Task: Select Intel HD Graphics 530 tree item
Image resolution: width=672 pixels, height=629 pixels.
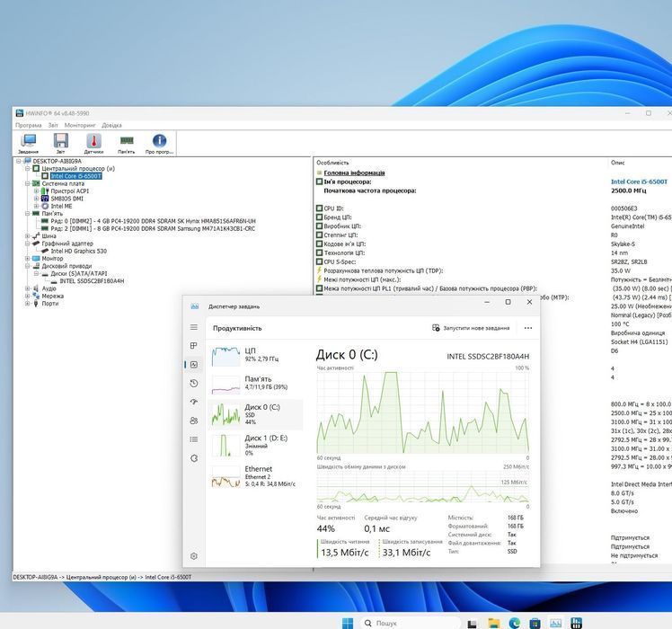Action: tap(78, 252)
